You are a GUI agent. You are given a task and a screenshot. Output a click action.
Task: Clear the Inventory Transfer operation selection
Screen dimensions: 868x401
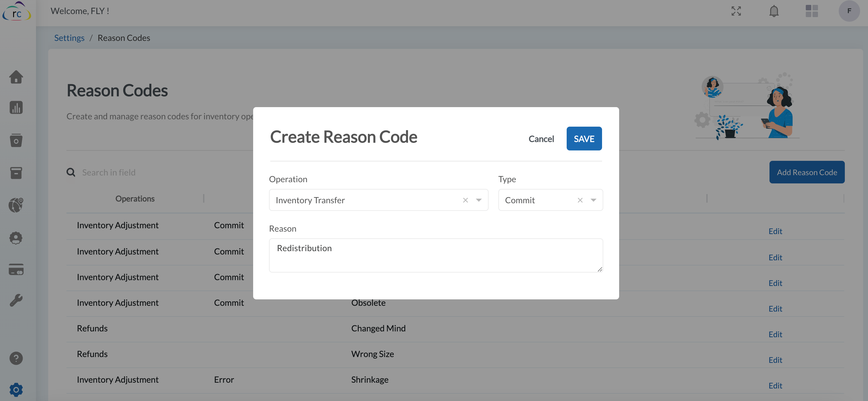[x=465, y=200]
